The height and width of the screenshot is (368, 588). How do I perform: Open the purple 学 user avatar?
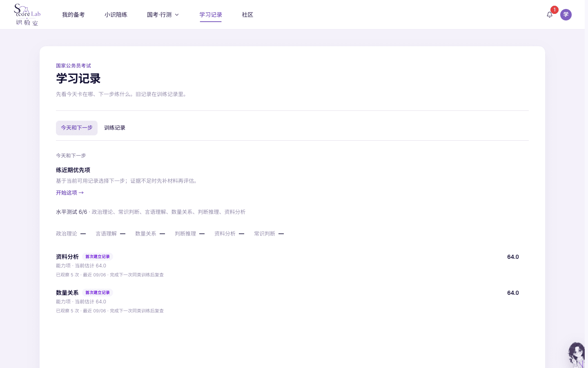pos(566,15)
